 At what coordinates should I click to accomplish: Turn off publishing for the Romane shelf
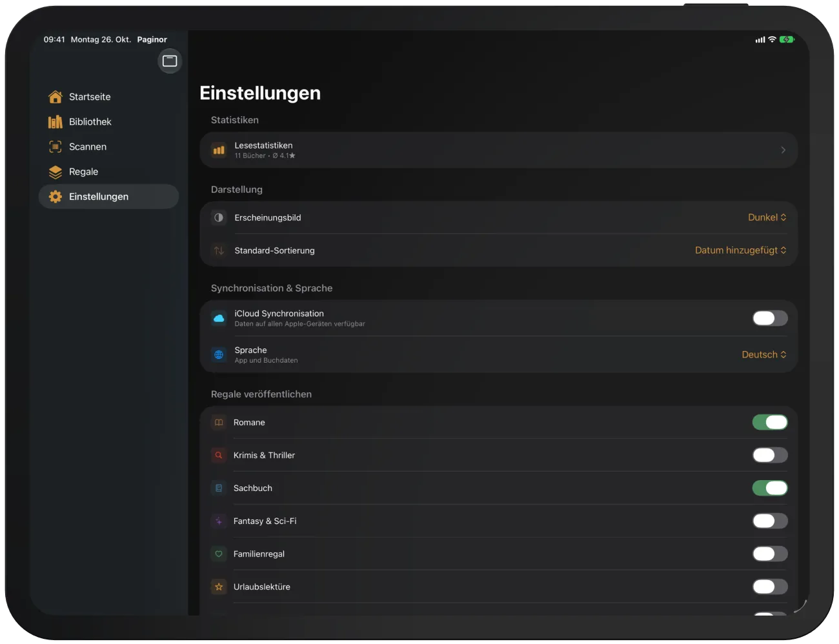[770, 423]
